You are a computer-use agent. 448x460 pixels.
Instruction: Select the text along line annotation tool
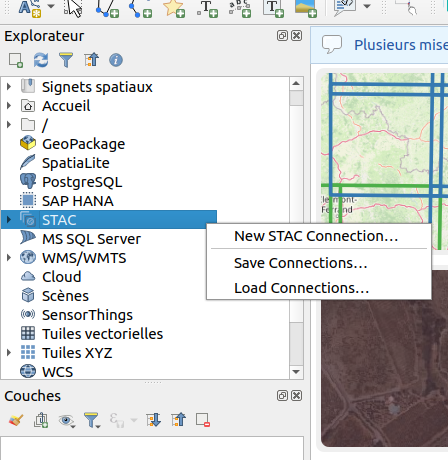pos(240,8)
